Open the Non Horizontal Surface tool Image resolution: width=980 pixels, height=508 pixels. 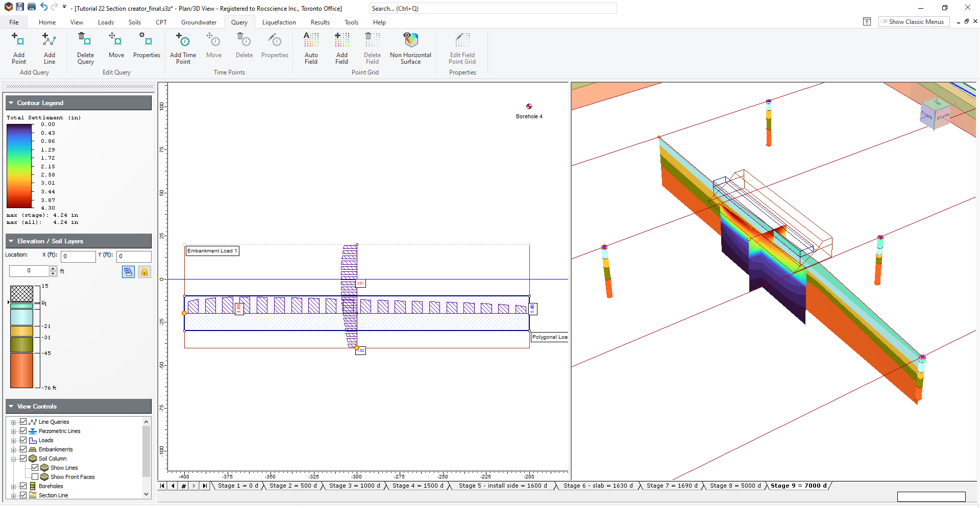tap(410, 48)
